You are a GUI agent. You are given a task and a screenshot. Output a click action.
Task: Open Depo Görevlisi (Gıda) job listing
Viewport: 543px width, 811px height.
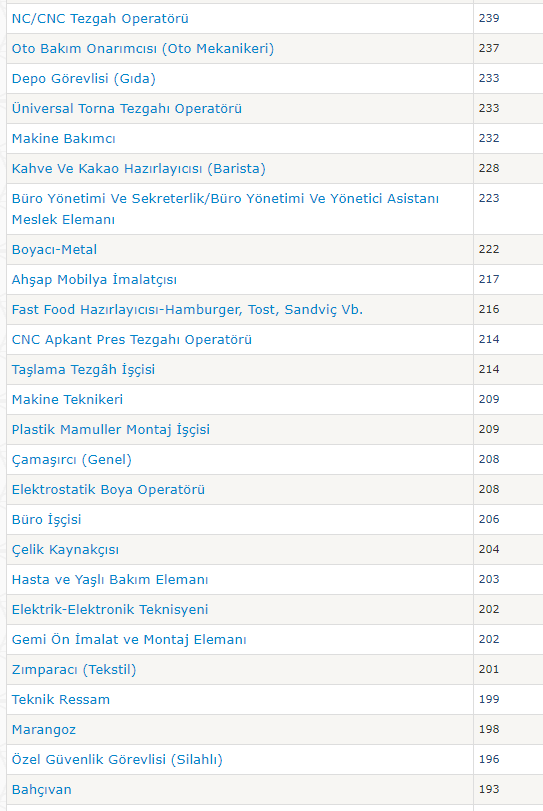click(84, 79)
